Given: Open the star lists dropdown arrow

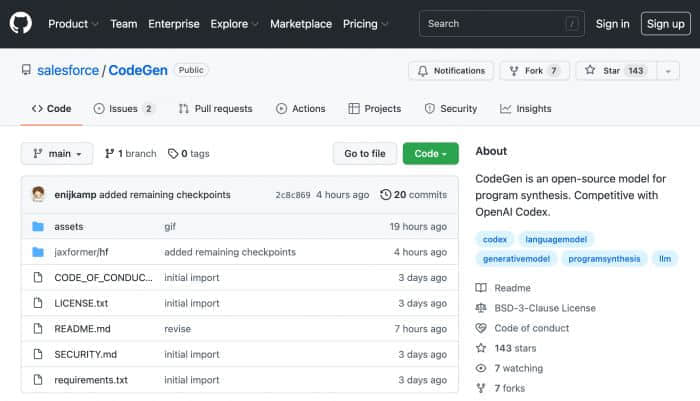Looking at the screenshot, I should [668, 71].
